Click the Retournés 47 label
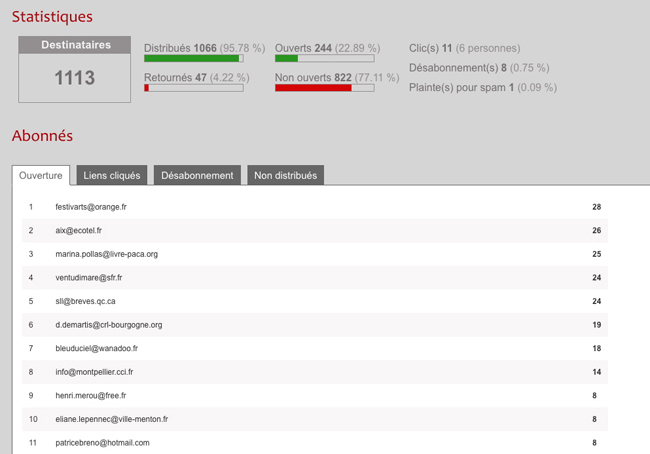650x454 pixels. [196, 78]
